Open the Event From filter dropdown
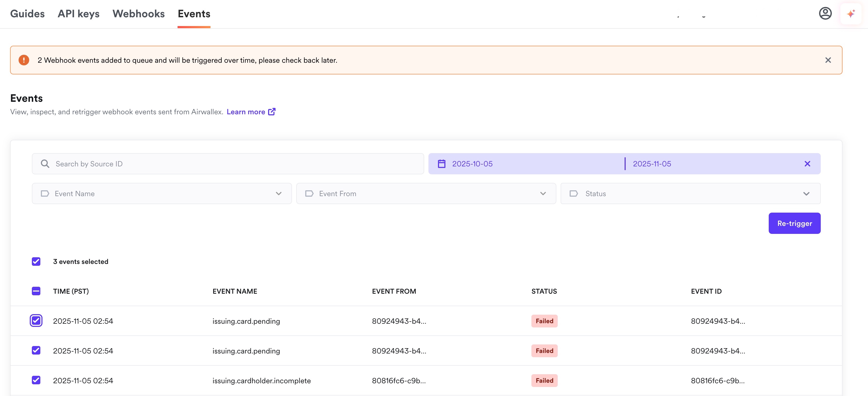This screenshot has height=396, width=868. tap(543, 193)
